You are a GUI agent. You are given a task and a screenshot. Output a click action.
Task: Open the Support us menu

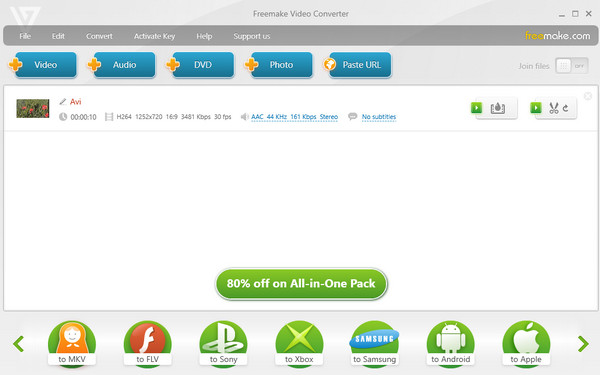252,36
